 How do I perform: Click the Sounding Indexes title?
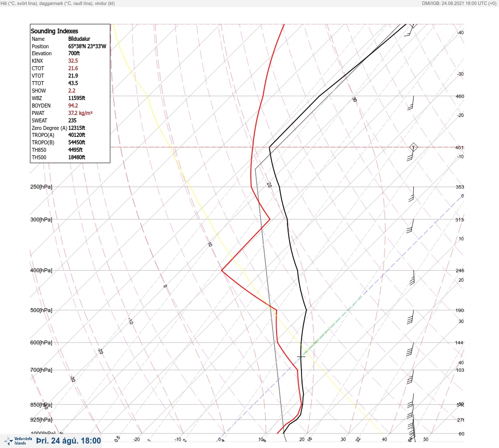click(x=54, y=31)
